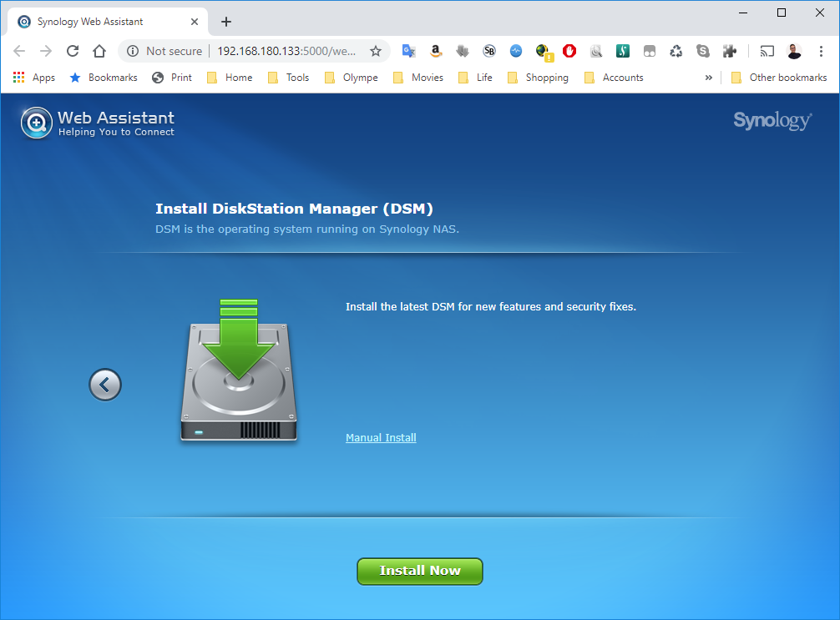
Task: Click the browser forward arrow
Action: point(46,51)
